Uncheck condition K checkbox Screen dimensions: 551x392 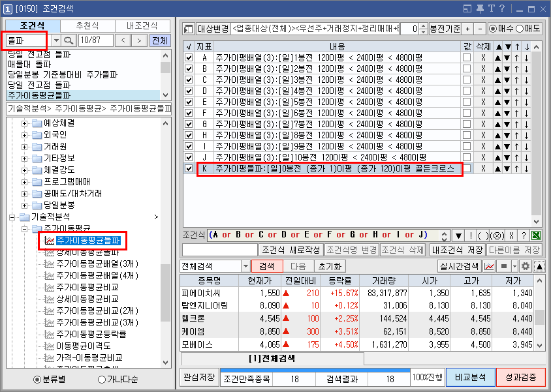click(x=189, y=169)
